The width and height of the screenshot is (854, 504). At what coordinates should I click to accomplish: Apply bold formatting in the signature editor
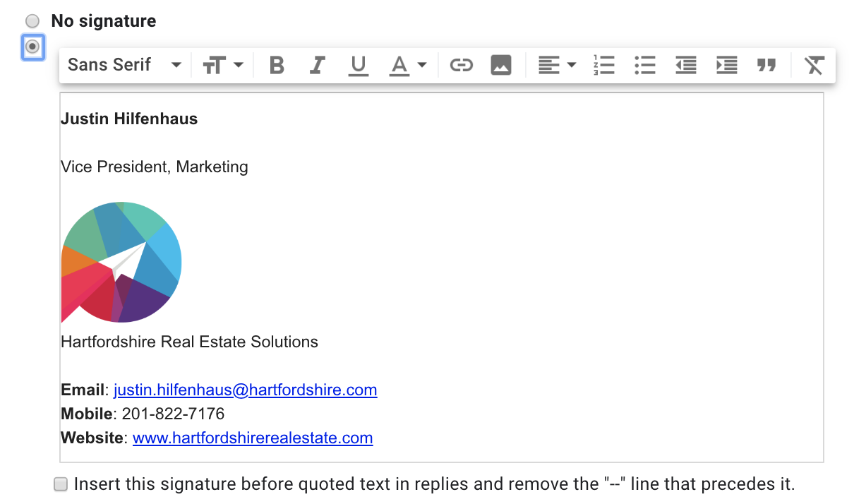pyautogui.click(x=276, y=64)
